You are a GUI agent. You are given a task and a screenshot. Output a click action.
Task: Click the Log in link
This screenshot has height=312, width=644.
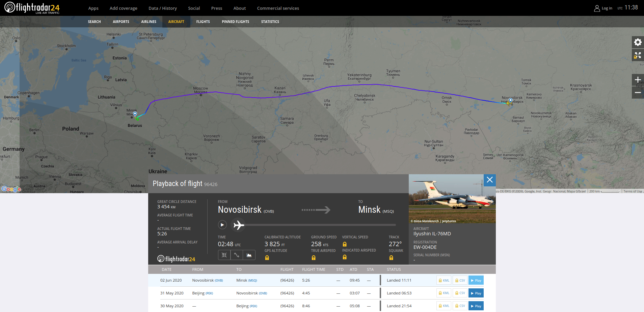(x=607, y=8)
